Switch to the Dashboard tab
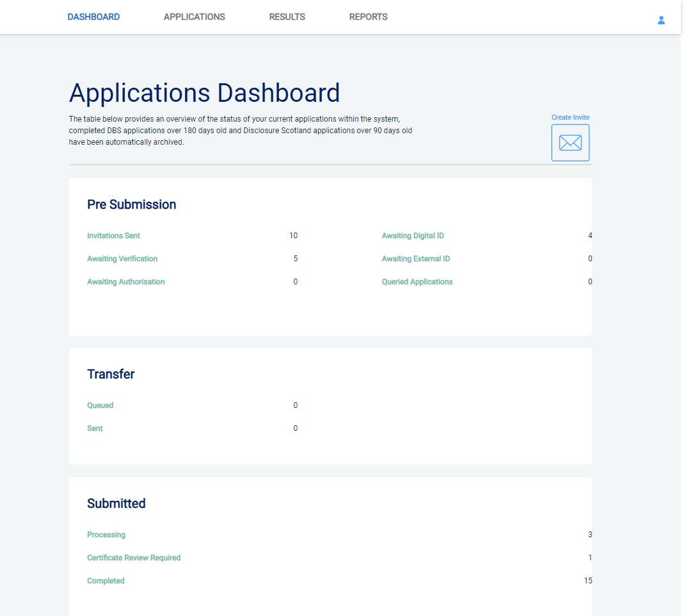Viewport: 686px width, 616px height. click(x=93, y=17)
